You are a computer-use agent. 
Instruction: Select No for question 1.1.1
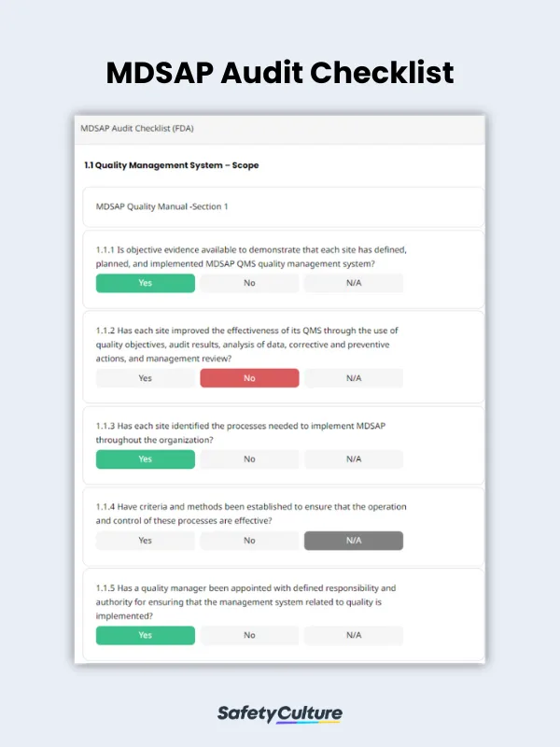tap(249, 283)
